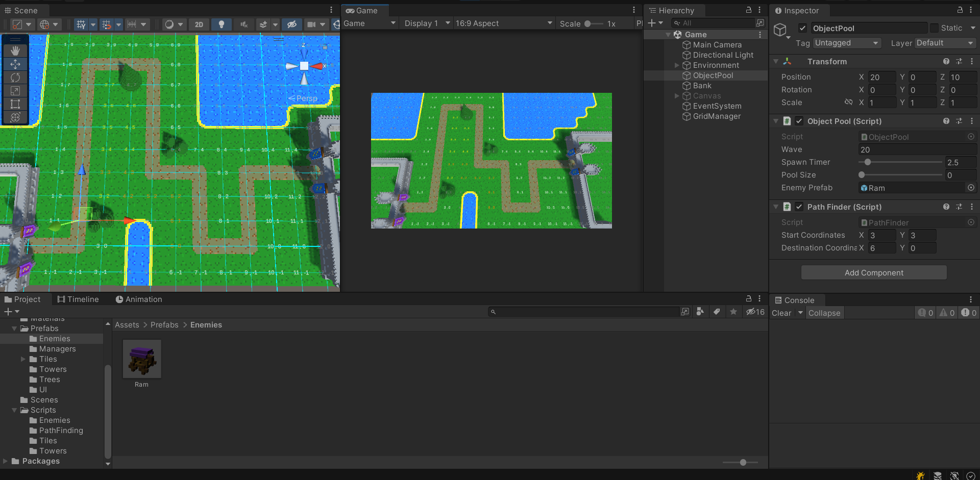Toggle Scale constrained proportions link
The height and width of the screenshot is (480, 980).
pos(848,102)
